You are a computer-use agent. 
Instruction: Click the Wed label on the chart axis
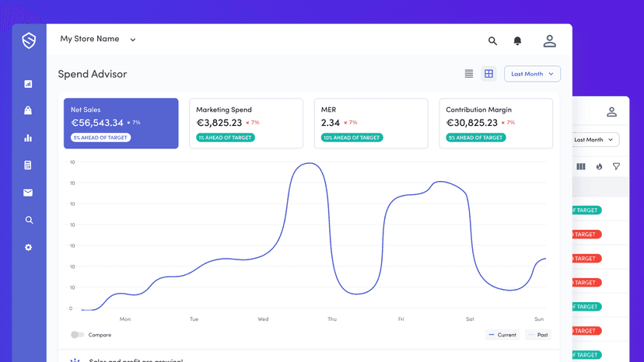[x=263, y=319]
